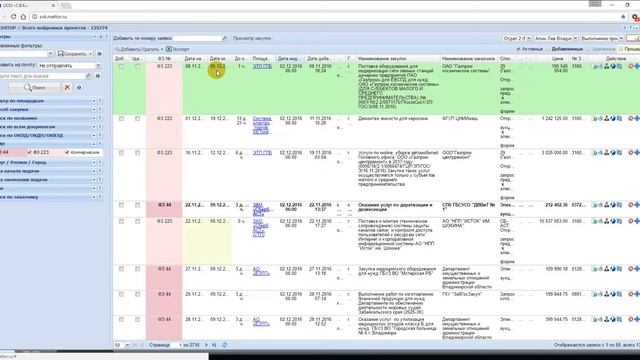Image resolution: width=640 pixels, height=360 pixels.
Task: Open the Добавить/Удалить dropdown menu
Action: point(139,49)
